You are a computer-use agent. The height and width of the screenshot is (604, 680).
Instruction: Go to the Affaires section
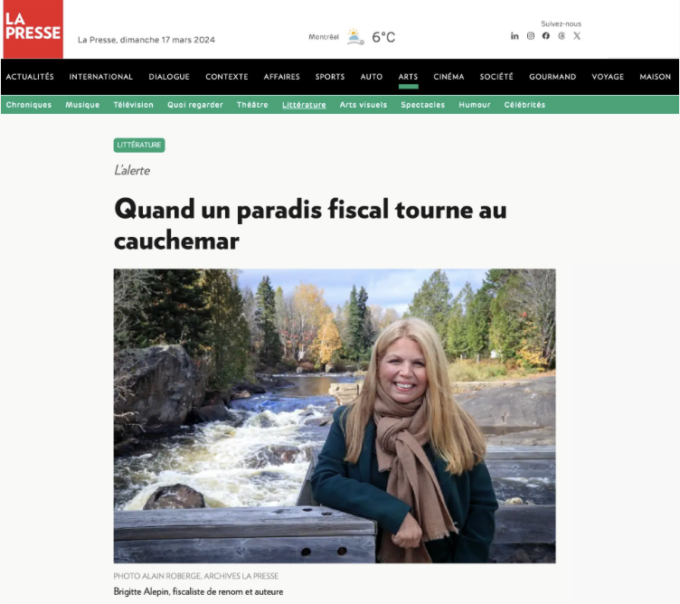click(x=282, y=77)
